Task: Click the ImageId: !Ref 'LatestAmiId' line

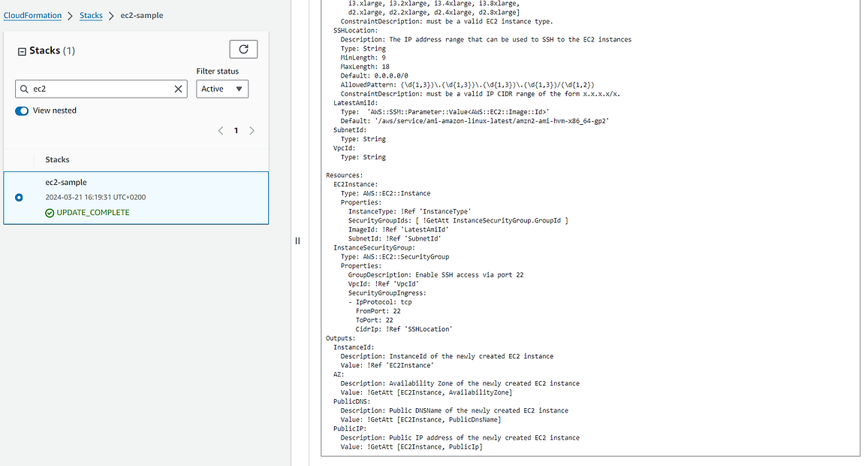Action: tap(399, 229)
